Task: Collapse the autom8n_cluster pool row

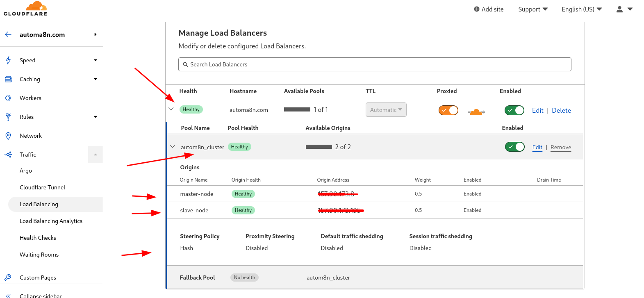Action: coord(173,146)
